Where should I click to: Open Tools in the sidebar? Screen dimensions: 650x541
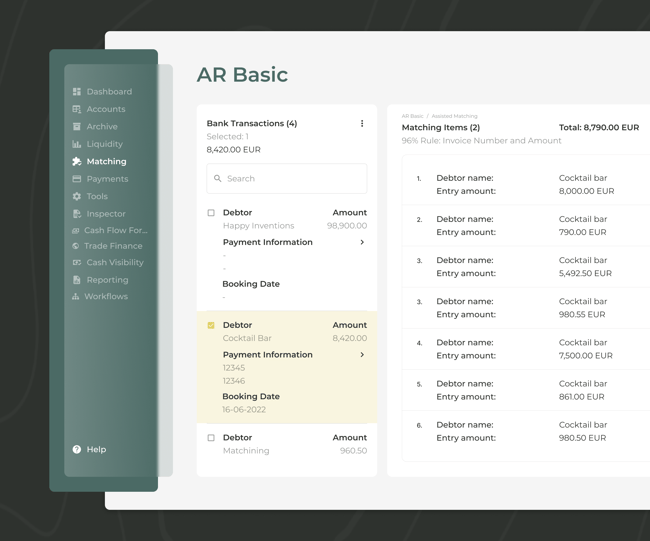[x=97, y=196]
